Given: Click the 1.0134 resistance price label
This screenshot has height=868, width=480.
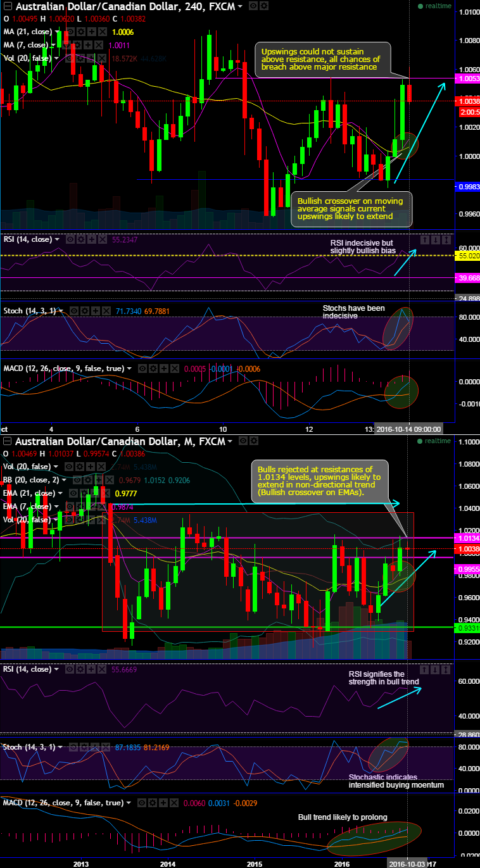Looking at the screenshot, I should 467,538.
